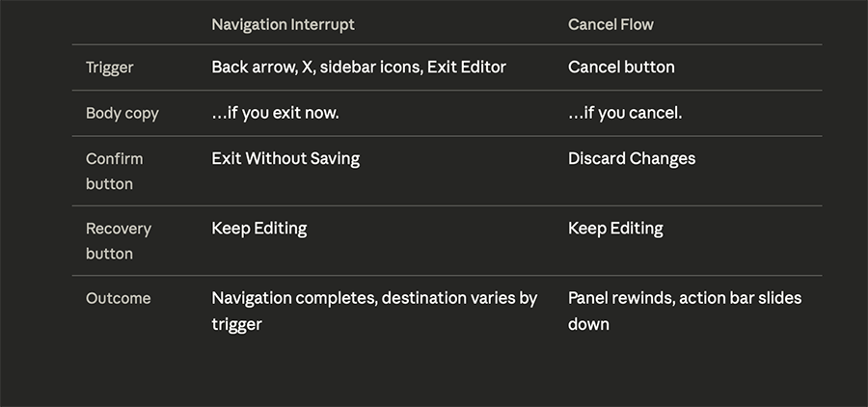Click the Confirm button row label
Screen dimensions: 868x407
click(x=114, y=171)
